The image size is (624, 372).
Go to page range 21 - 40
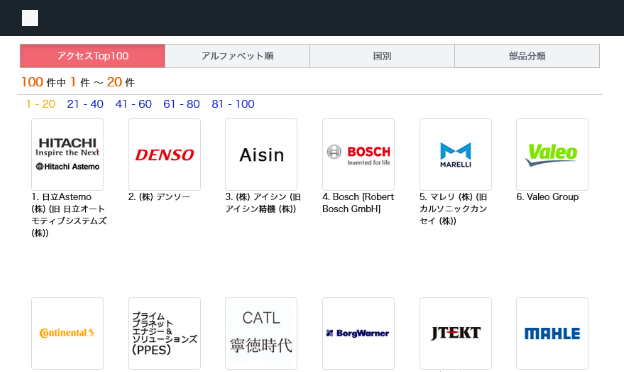85,104
